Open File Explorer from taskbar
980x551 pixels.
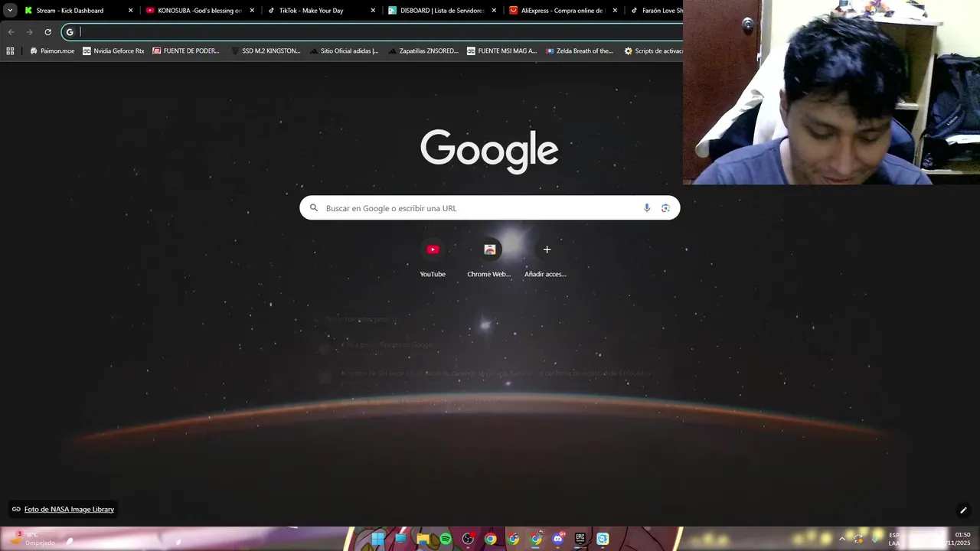click(x=423, y=539)
